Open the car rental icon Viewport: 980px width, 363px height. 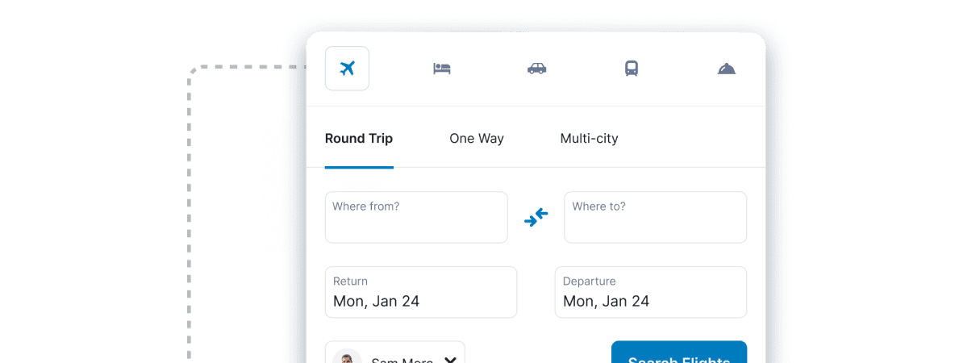(x=537, y=69)
